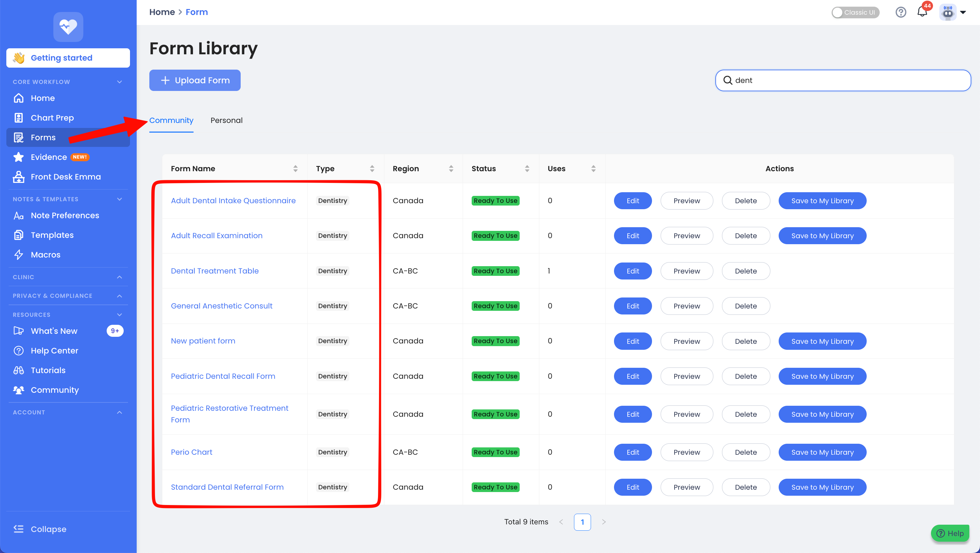Screen dimensions: 980x553
Task: Collapse the sidebar using Collapse icon
Action: coord(18,529)
